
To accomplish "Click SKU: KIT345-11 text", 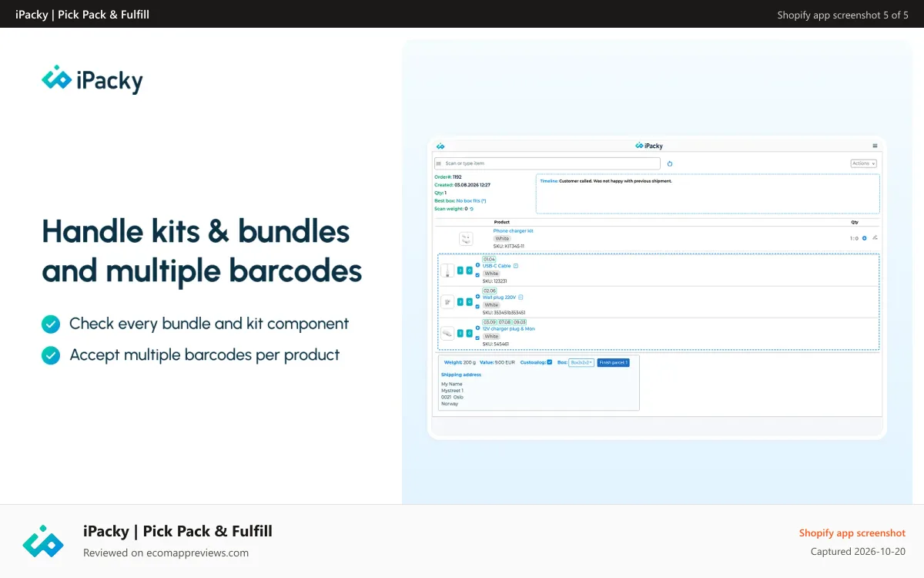I will point(509,247).
